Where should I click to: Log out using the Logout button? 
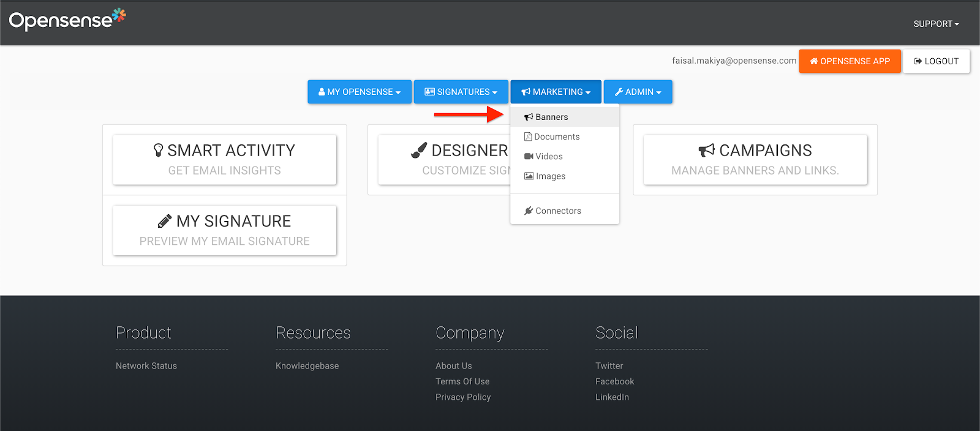[936, 61]
